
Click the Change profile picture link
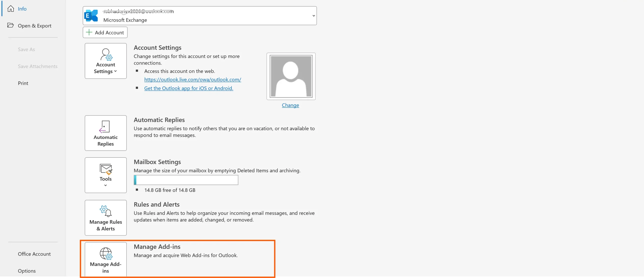click(290, 105)
